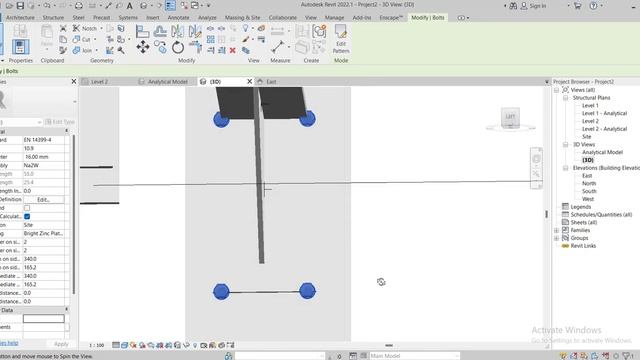This screenshot has height=360, width=640.
Task: Click the Edit... button in Properties
Action: coord(43,200)
